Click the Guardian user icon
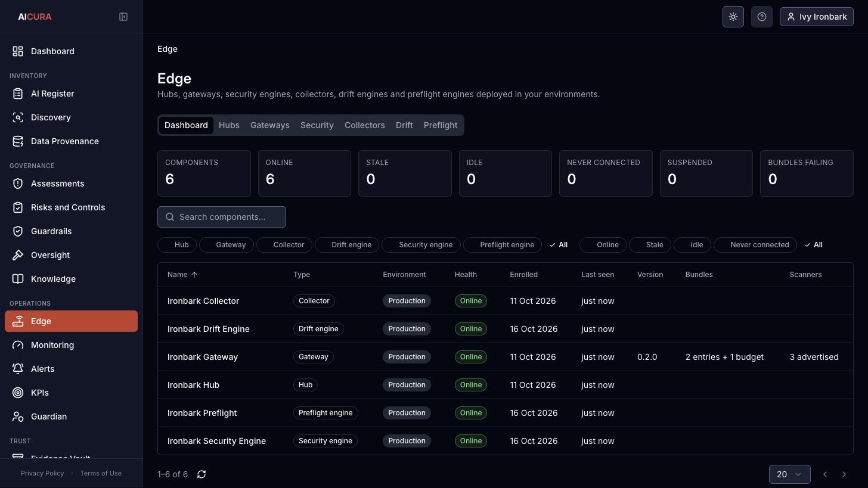The height and width of the screenshot is (488, 868). point(18,416)
